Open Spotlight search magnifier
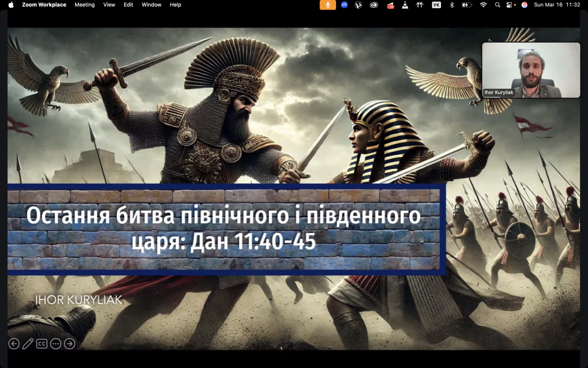The width and height of the screenshot is (588, 368). [x=498, y=5]
